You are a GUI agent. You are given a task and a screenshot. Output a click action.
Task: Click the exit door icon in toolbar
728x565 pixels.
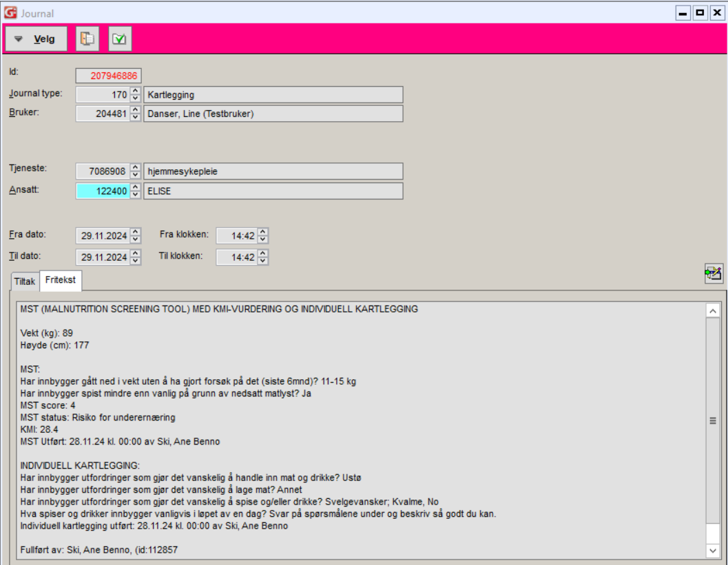87,39
